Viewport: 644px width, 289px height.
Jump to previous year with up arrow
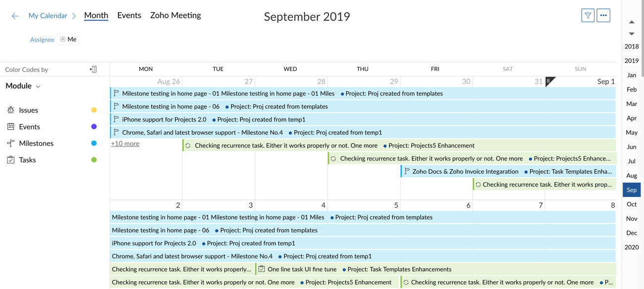[x=632, y=22]
